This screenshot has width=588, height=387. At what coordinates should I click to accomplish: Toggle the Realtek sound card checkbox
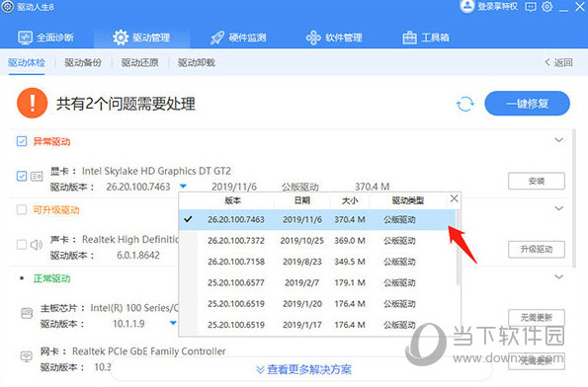22,245
